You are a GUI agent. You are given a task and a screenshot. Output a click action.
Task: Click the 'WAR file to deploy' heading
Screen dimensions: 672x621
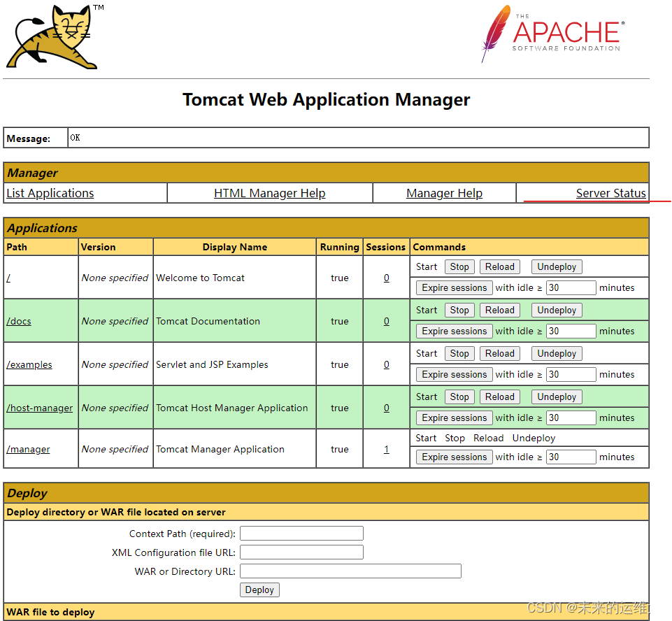pos(50,612)
